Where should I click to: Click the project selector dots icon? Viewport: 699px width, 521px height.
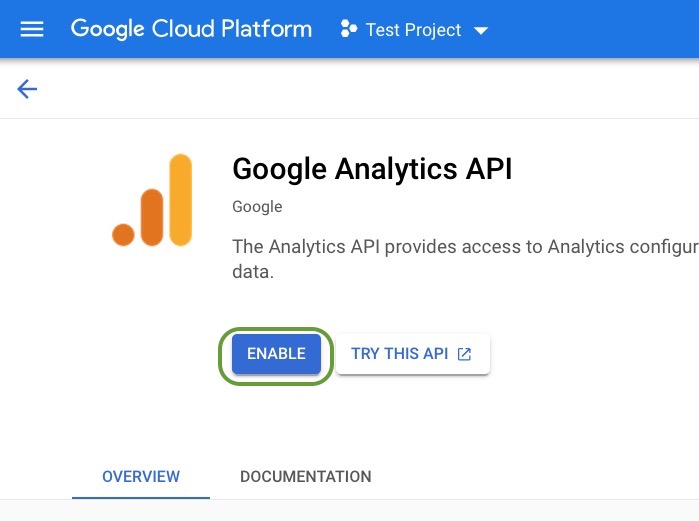(x=349, y=29)
